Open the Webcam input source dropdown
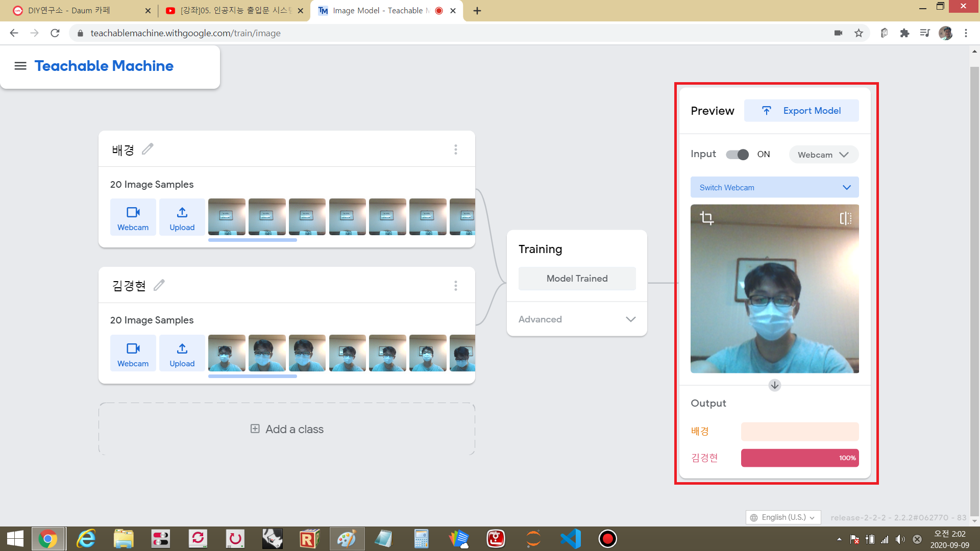 (823, 155)
